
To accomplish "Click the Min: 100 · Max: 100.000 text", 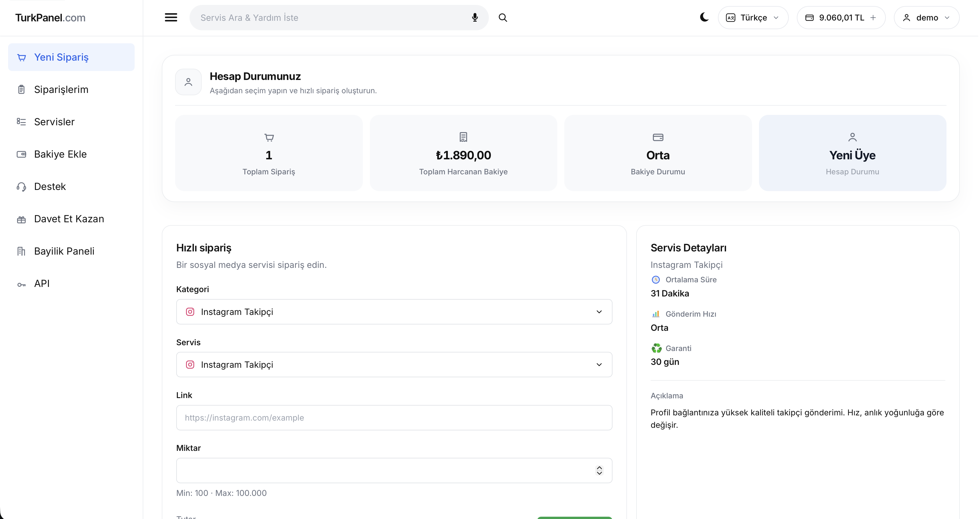I will (221, 493).
